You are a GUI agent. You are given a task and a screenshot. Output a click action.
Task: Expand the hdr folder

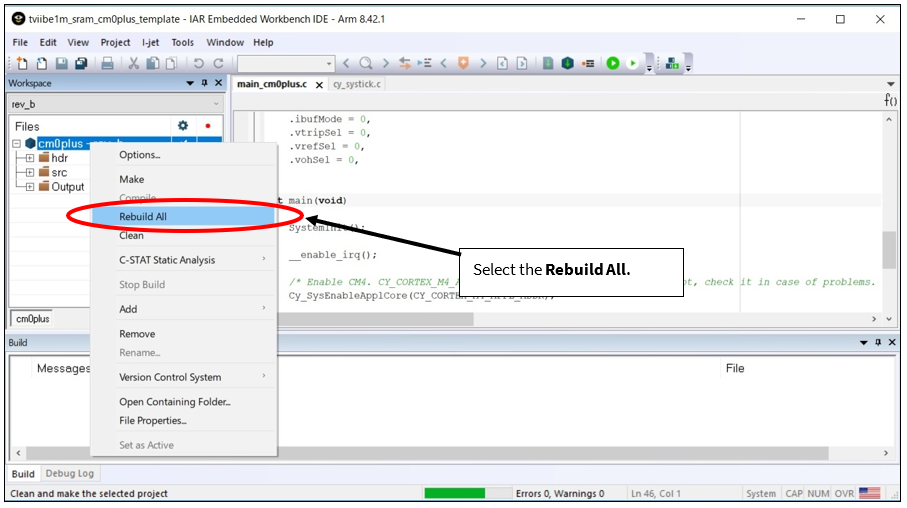[30, 157]
